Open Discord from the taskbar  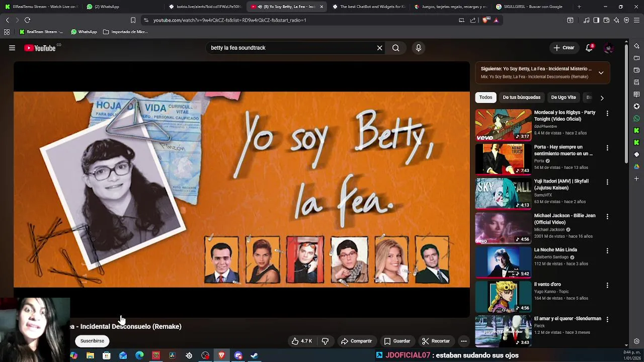238,355
